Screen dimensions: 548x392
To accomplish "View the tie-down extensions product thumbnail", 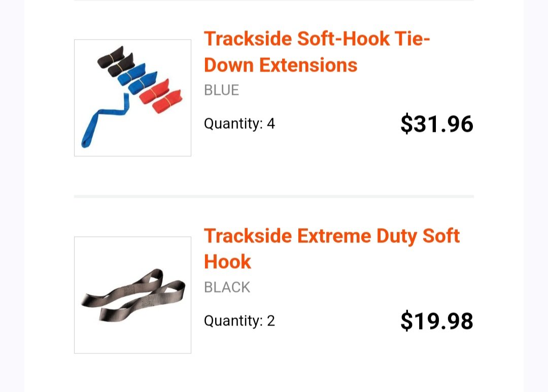I will click(x=133, y=98).
